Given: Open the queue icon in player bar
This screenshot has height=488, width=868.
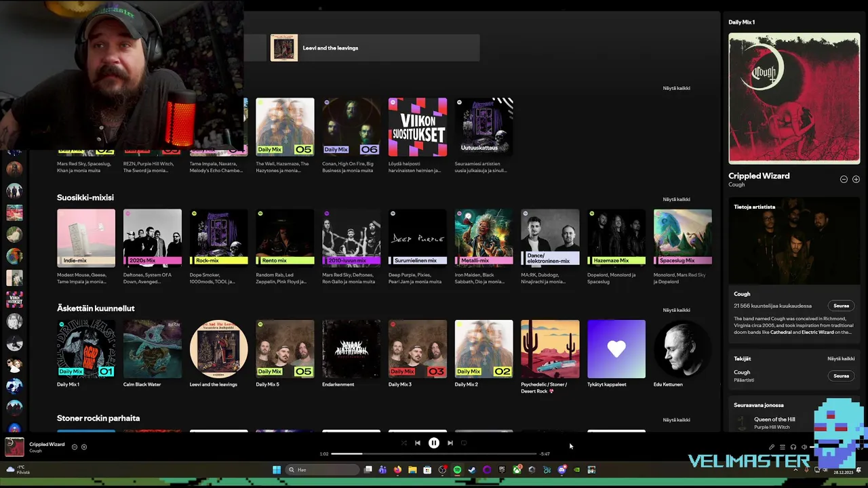Looking at the screenshot, I should tap(782, 447).
